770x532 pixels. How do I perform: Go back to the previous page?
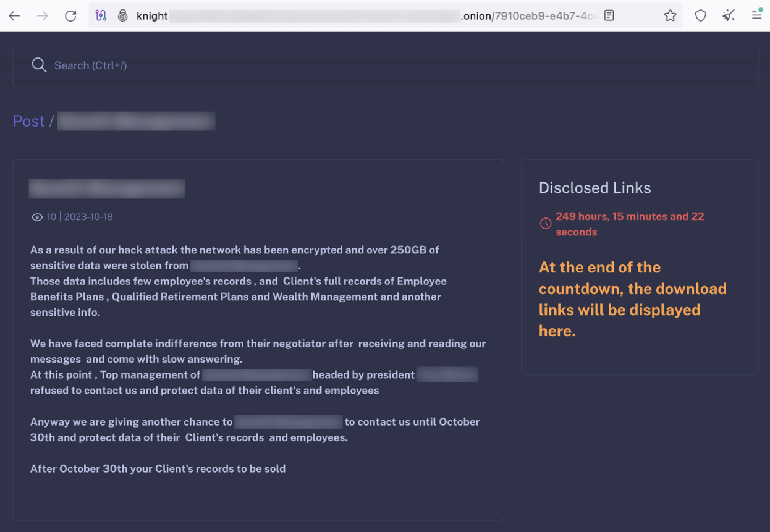click(x=14, y=16)
